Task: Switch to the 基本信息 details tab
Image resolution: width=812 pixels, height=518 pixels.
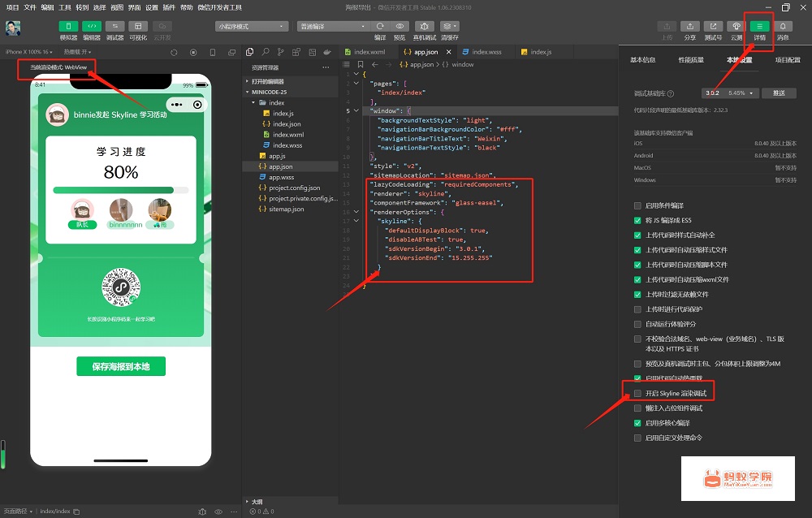Action: pos(642,60)
